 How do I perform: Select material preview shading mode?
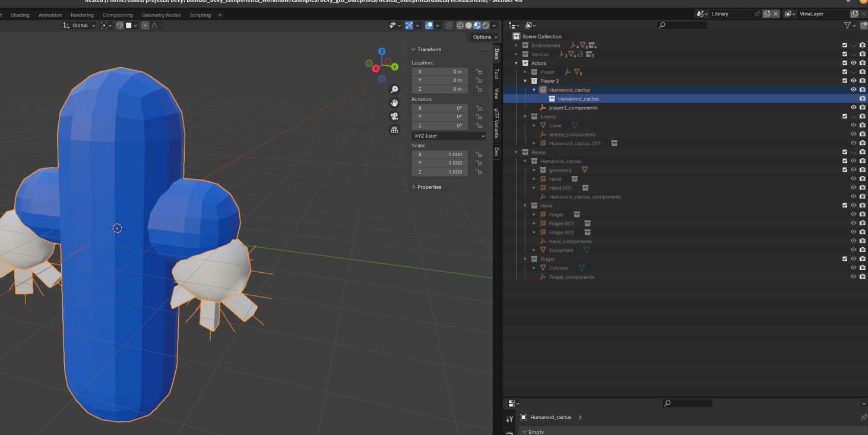click(x=477, y=26)
